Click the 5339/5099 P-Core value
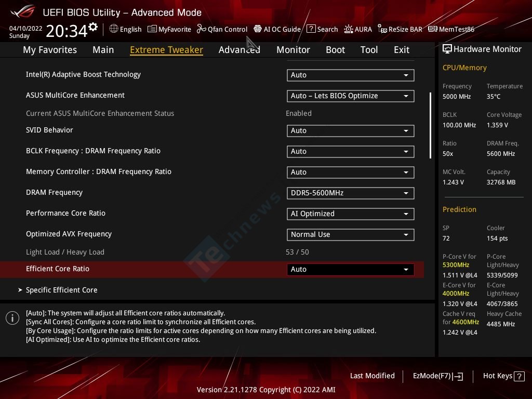This screenshot has width=532, height=399. 502,275
